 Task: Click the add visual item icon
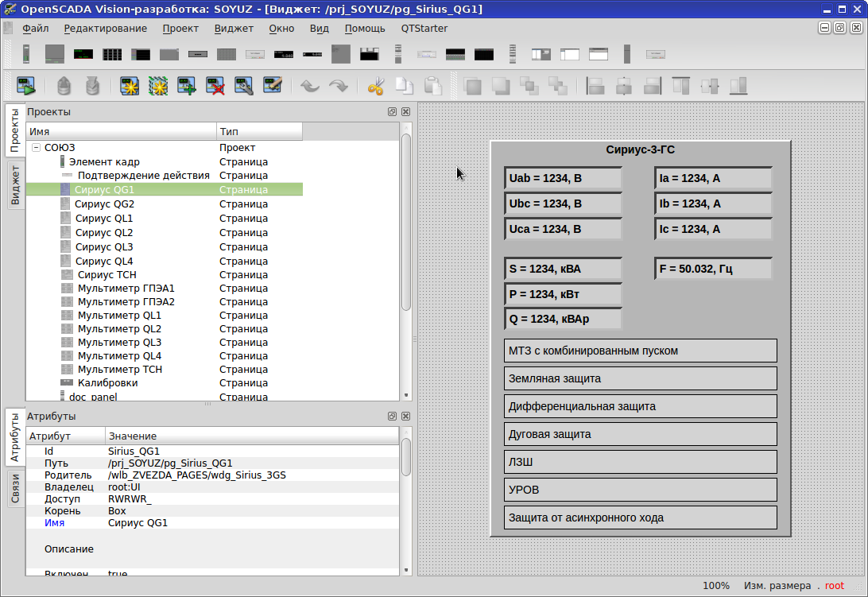pos(187,85)
